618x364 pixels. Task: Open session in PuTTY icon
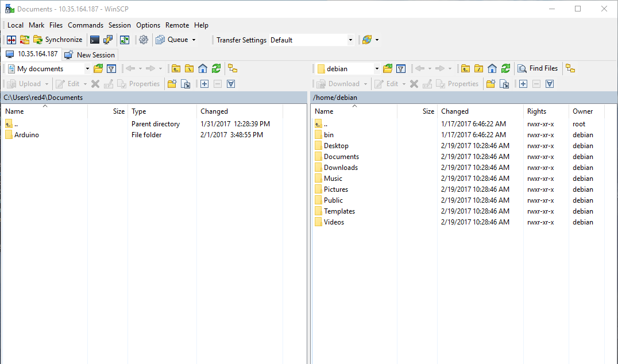pyautogui.click(x=108, y=40)
